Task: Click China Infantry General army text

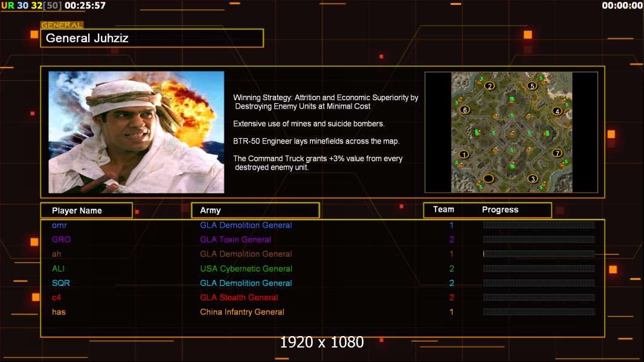Action: (242, 312)
